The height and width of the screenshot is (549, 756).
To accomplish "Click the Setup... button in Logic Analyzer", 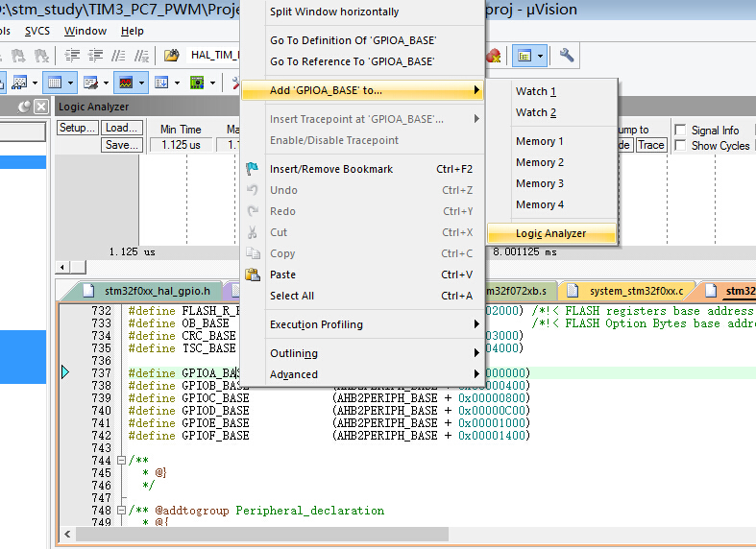I will [78, 128].
